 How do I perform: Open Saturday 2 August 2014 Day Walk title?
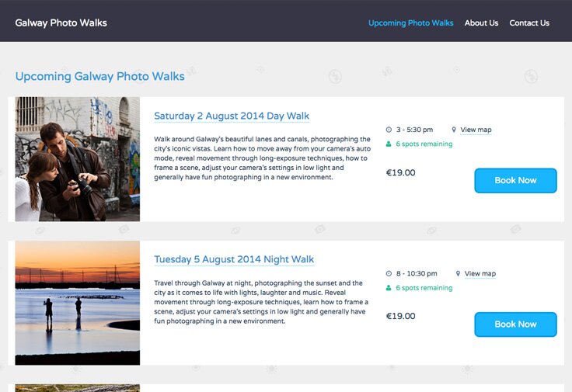click(232, 116)
